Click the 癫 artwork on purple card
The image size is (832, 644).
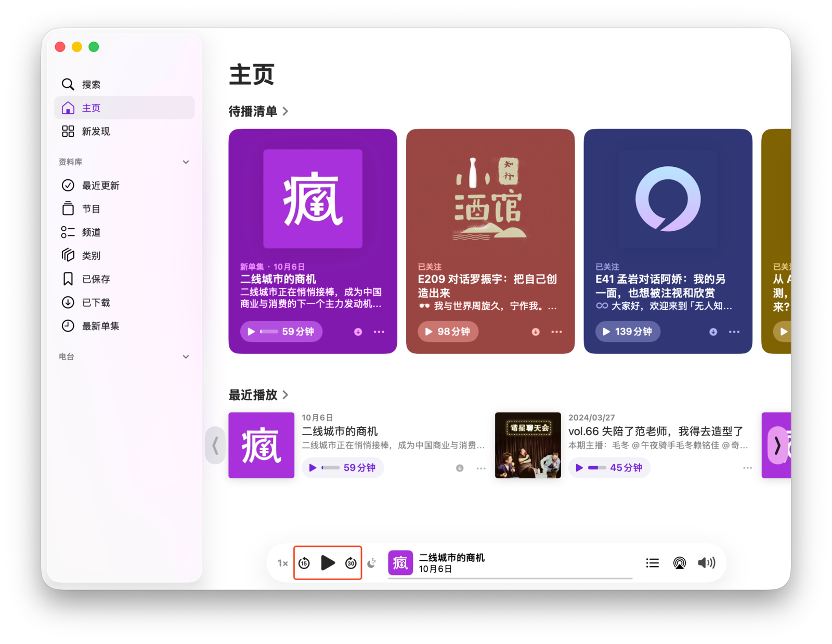[313, 199]
